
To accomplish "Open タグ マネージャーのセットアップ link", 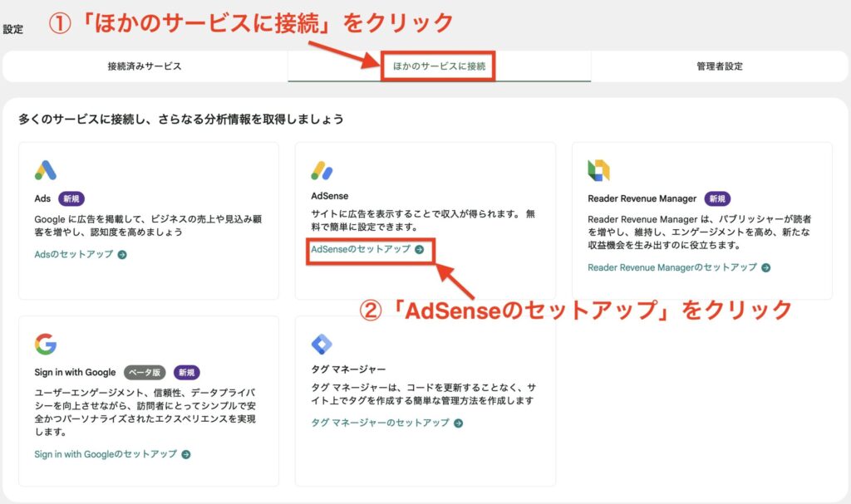I will click(380, 423).
